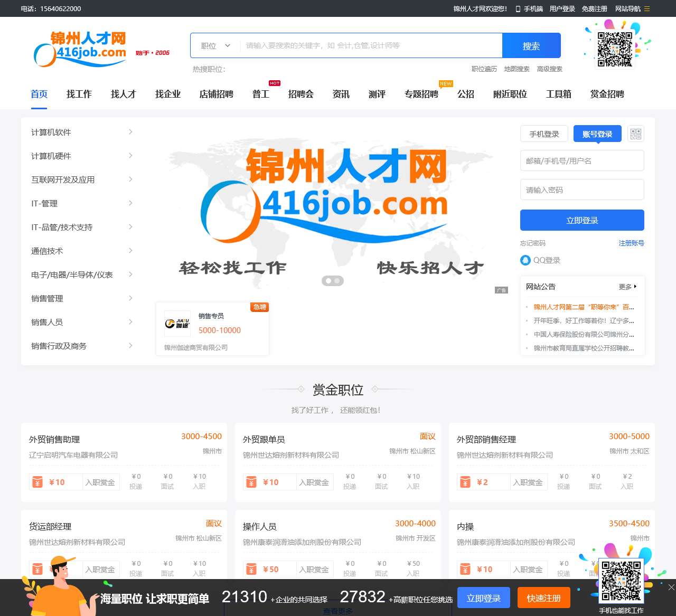Focus the 请输入密码 password field
676x616 pixels.
tap(582, 189)
